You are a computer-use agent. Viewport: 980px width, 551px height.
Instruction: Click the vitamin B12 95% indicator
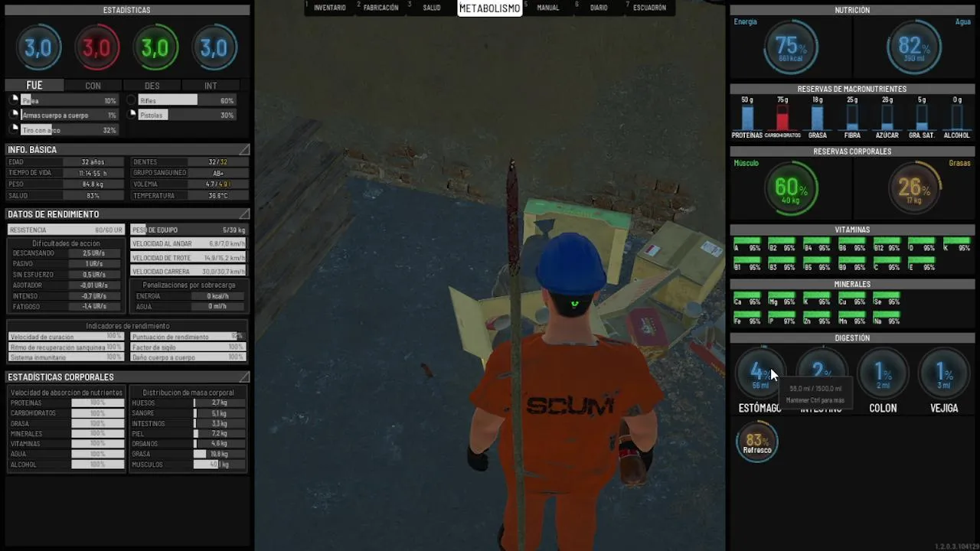[x=887, y=245]
